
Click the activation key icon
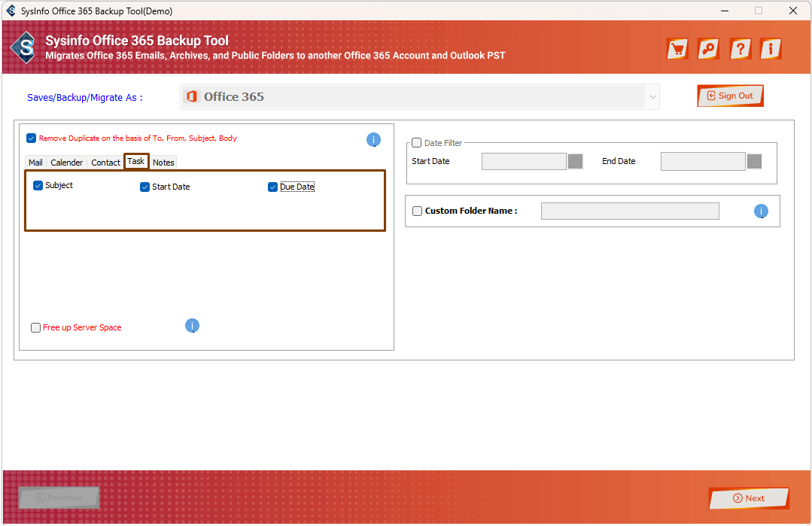[x=708, y=49]
